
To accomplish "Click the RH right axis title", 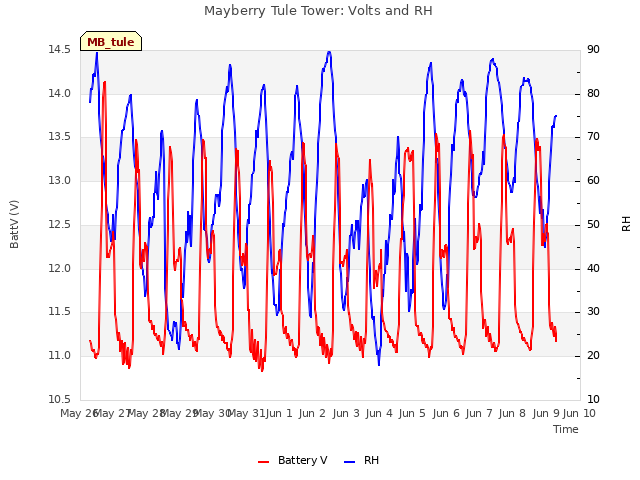I will pos(626,224).
